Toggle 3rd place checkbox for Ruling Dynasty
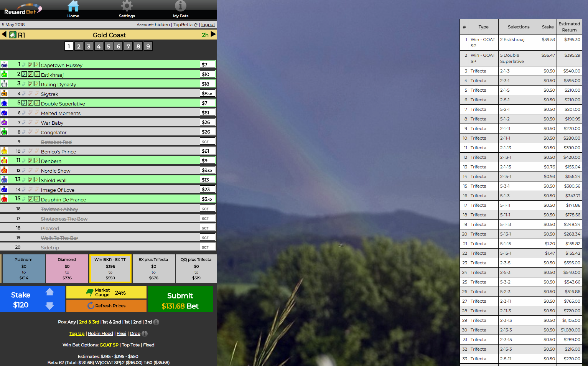Viewport: 588px width, 366px height. pos(37,84)
